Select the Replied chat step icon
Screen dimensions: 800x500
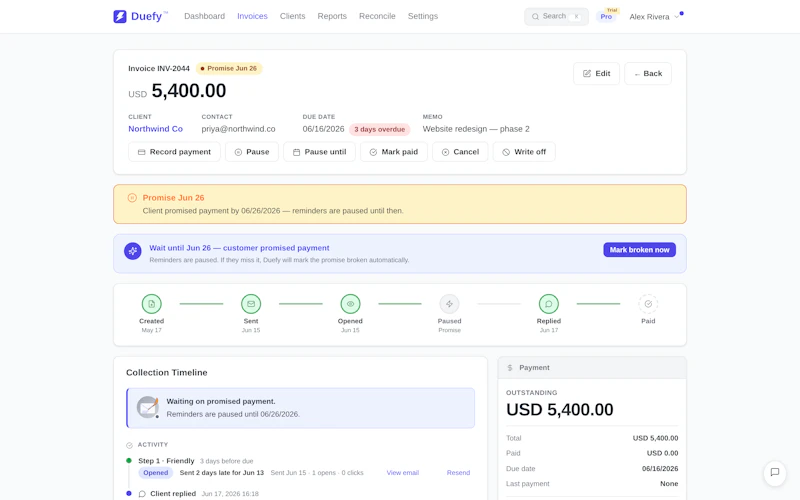pos(548,304)
